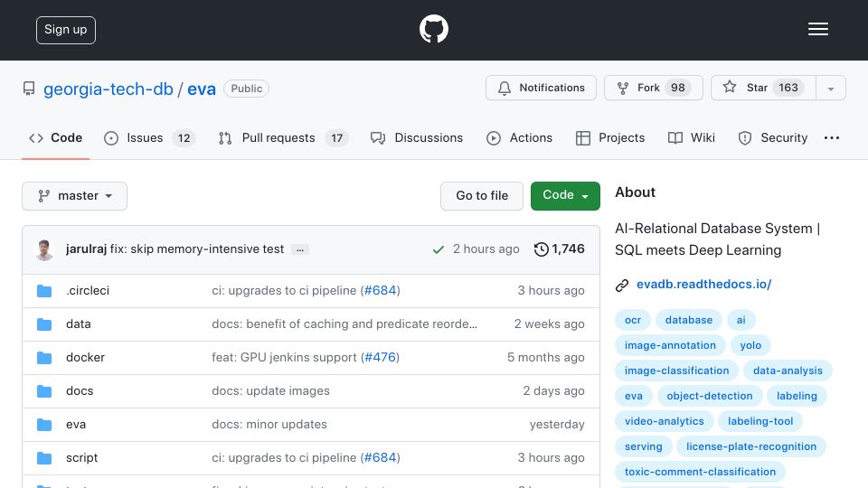Open the docker folder
The image size is (868, 488).
[85, 358]
